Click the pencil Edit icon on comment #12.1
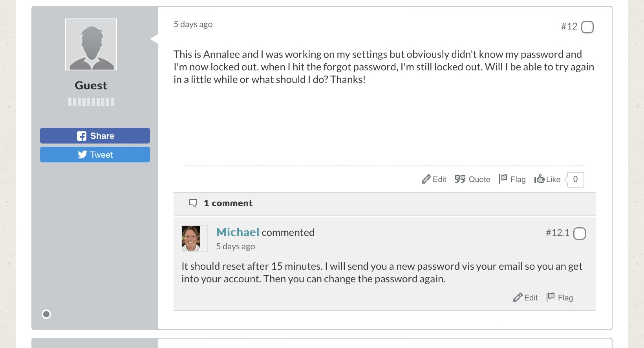 click(x=518, y=298)
